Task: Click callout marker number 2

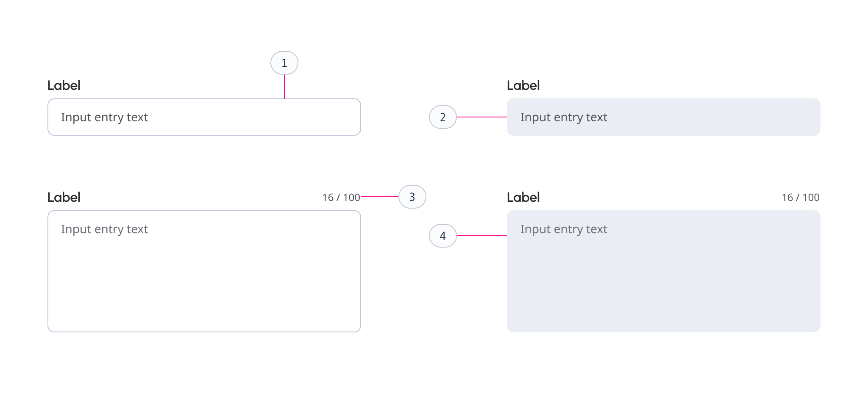Action: (x=443, y=117)
